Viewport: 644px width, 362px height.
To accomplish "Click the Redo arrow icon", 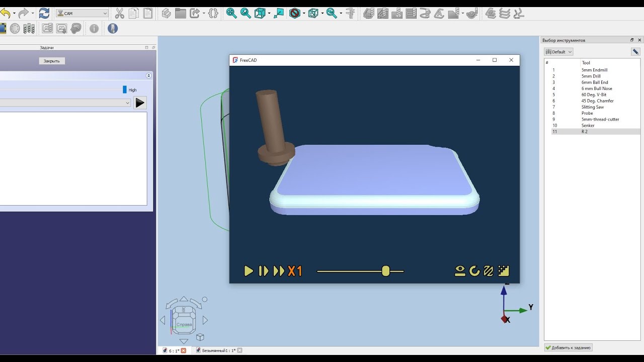I will click(x=23, y=14).
